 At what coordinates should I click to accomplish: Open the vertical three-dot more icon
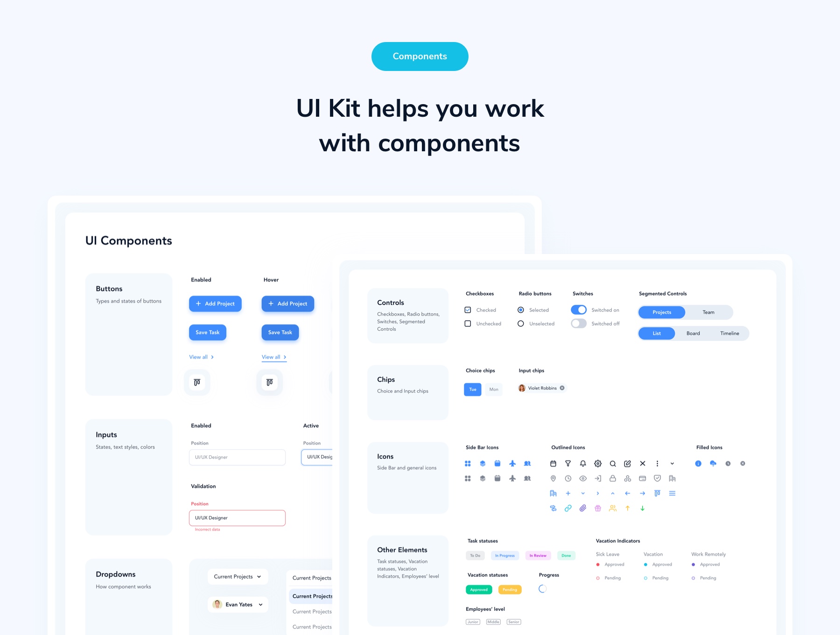coord(657,464)
